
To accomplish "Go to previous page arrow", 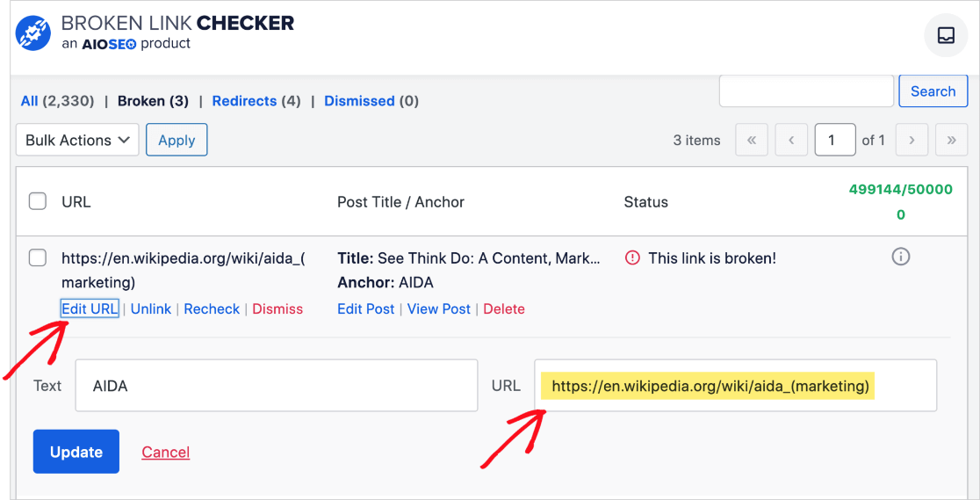I will click(x=791, y=140).
